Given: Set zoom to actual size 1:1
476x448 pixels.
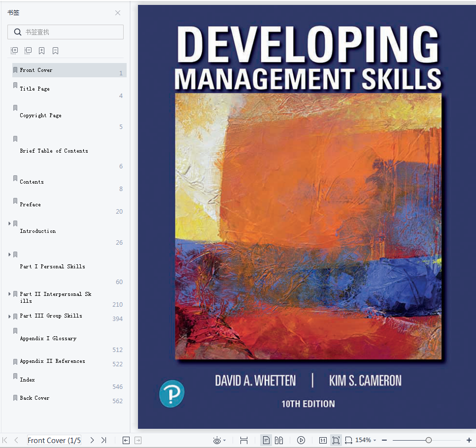Looking at the screenshot, I should (x=323, y=440).
